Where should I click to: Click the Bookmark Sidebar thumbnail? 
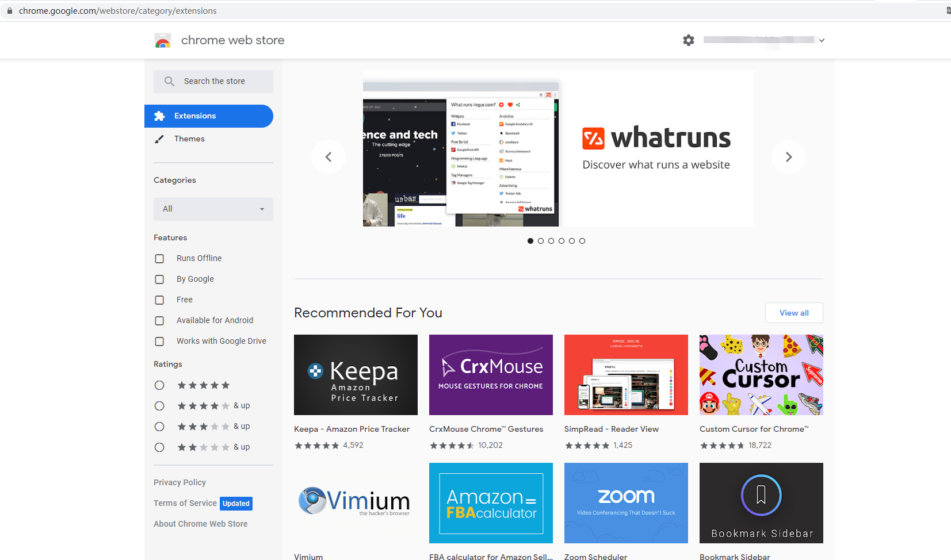tap(761, 503)
